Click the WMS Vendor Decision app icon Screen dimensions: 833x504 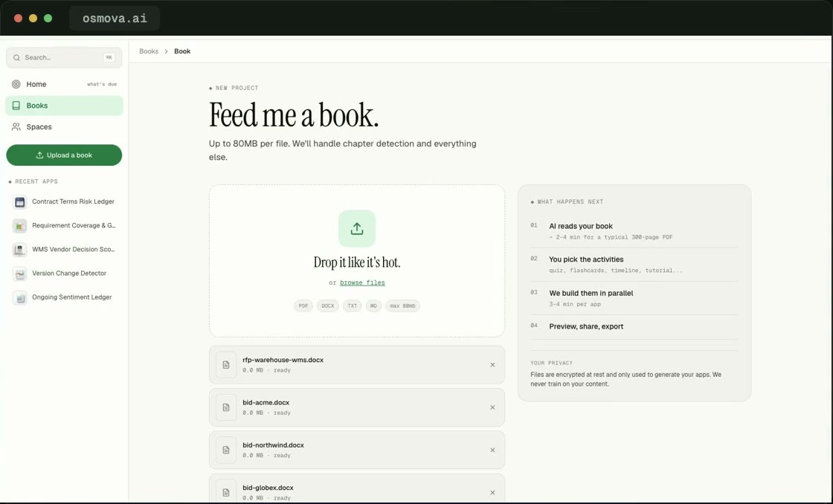(x=19, y=250)
